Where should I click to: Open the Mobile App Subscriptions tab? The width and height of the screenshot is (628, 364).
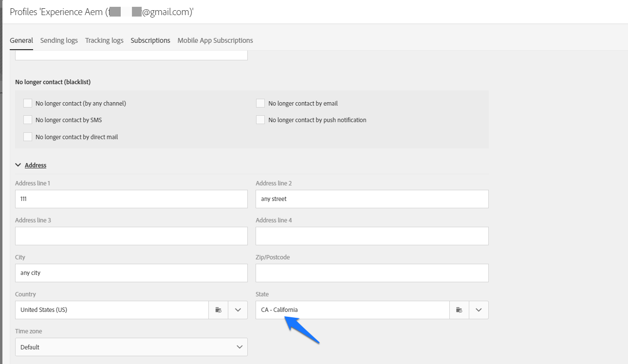click(x=215, y=40)
